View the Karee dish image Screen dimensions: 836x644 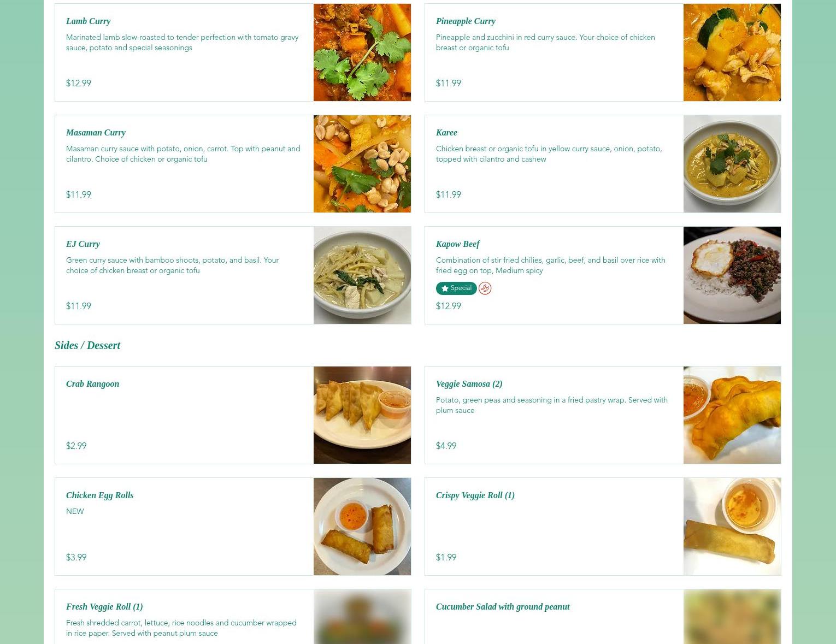point(732,164)
